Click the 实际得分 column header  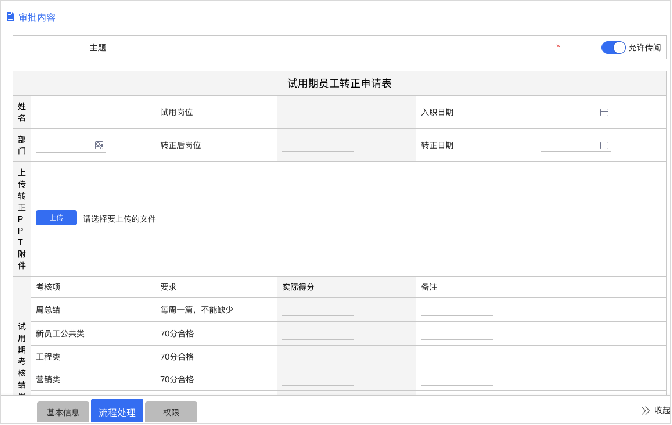point(298,287)
